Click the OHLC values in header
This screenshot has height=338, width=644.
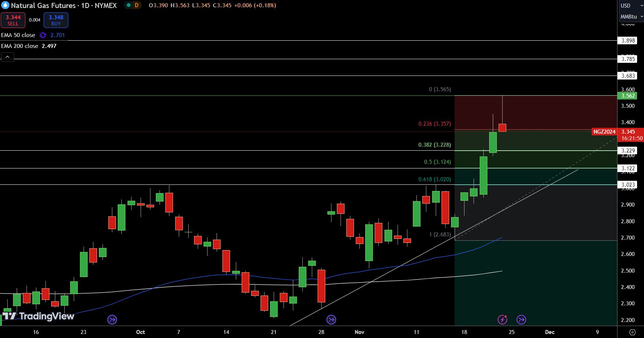click(x=212, y=5)
